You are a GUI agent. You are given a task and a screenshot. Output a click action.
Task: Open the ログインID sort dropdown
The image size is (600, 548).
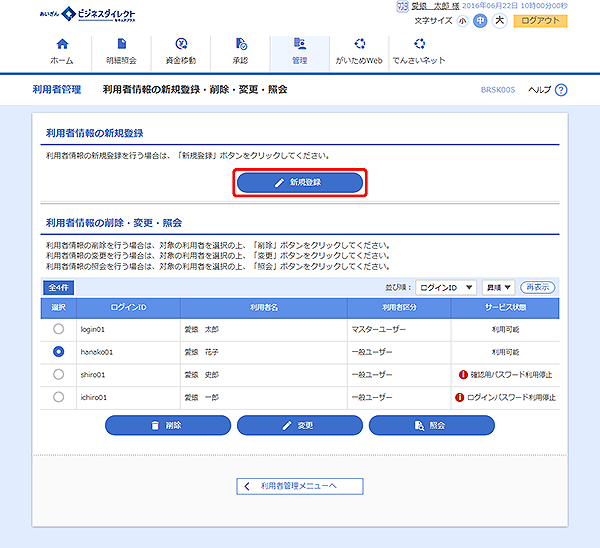(446, 287)
